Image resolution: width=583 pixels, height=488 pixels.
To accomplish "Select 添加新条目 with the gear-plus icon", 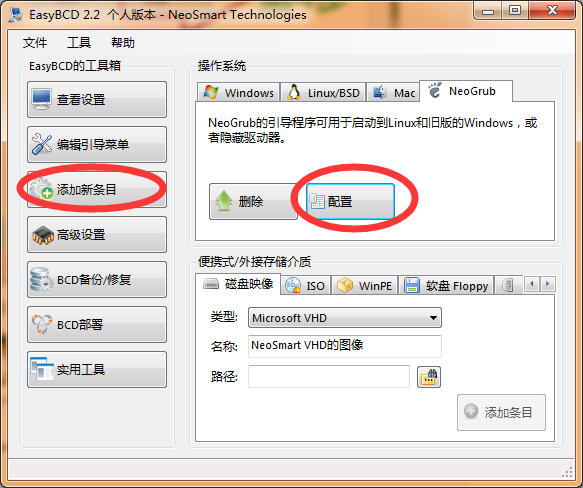I will tap(97, 189).
